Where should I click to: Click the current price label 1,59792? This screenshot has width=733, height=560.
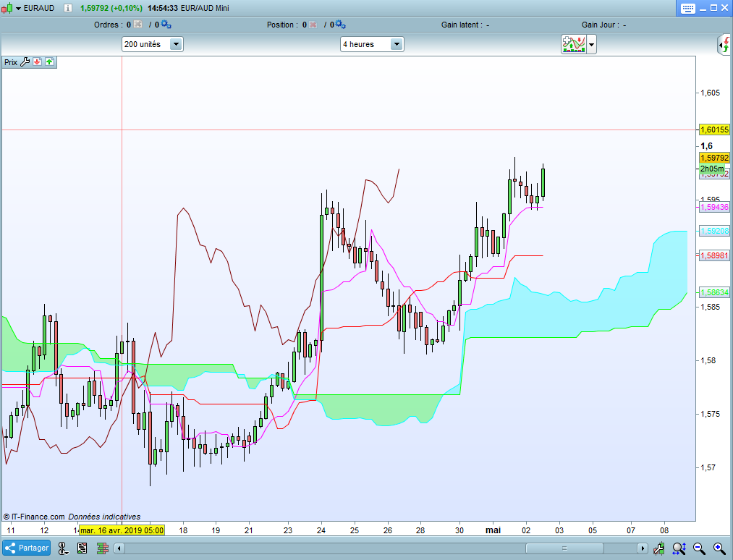tap(714, 158)
